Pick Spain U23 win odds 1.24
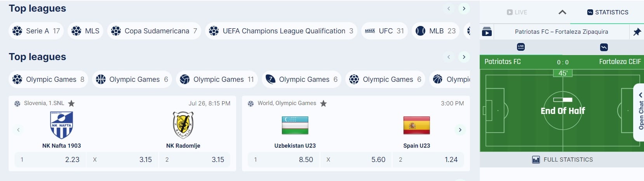 (x=428, y=160)
